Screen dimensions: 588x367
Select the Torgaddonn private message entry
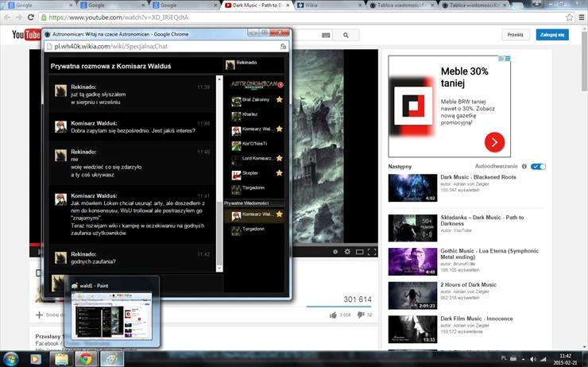click(254, 229)
